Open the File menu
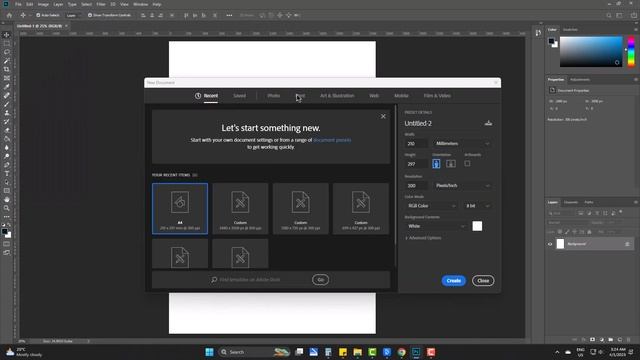 pos(18,4)
